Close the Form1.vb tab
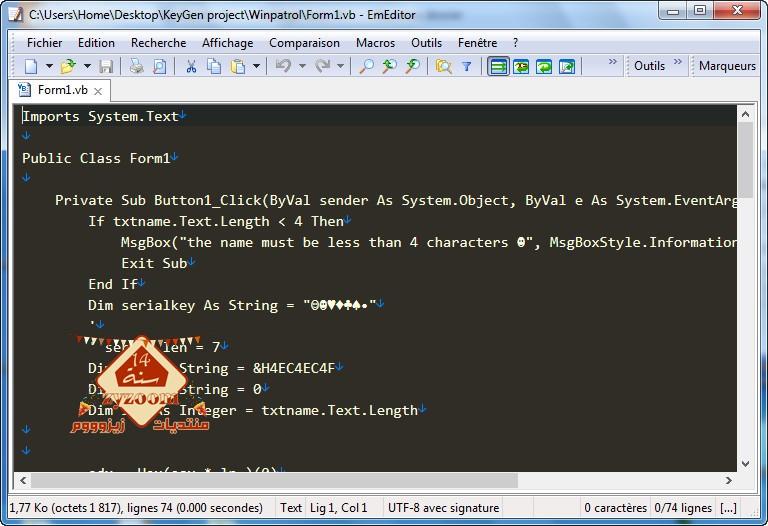This screenshot has width=768, height=526. (x=98, y=91)
